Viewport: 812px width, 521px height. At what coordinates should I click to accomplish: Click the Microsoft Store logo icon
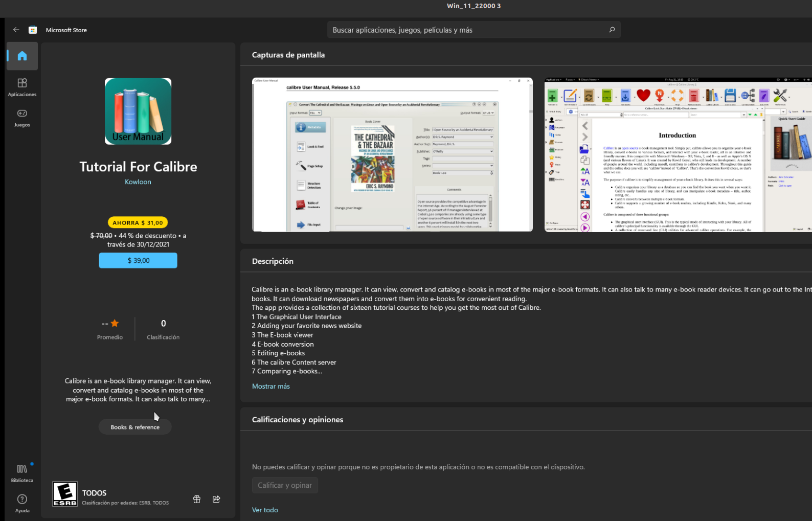click(33, 30)
